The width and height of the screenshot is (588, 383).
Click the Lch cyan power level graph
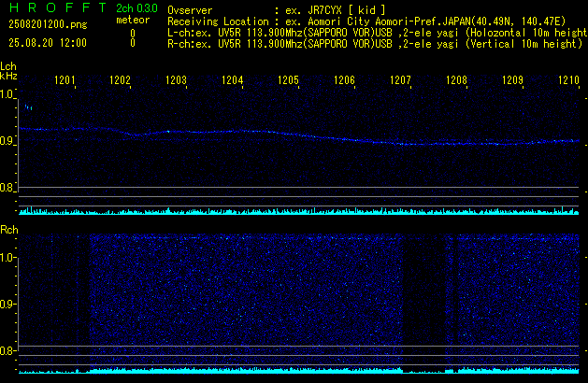coord(299,211)
